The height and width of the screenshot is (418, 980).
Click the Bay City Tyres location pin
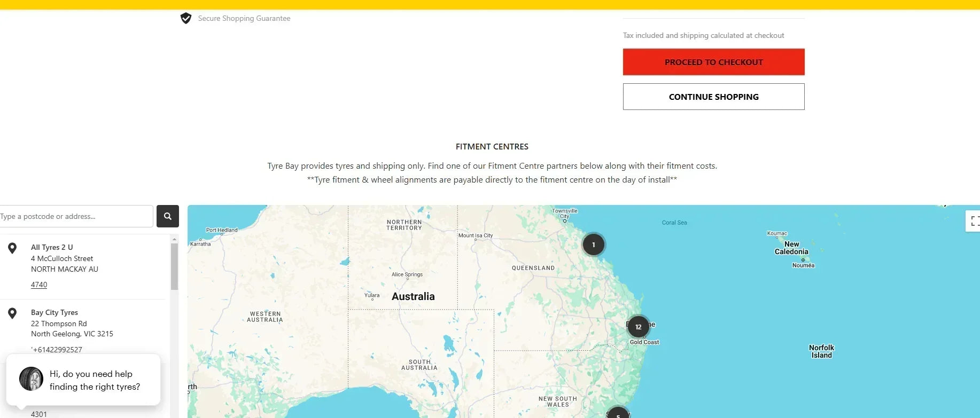(x=12, y=313)
